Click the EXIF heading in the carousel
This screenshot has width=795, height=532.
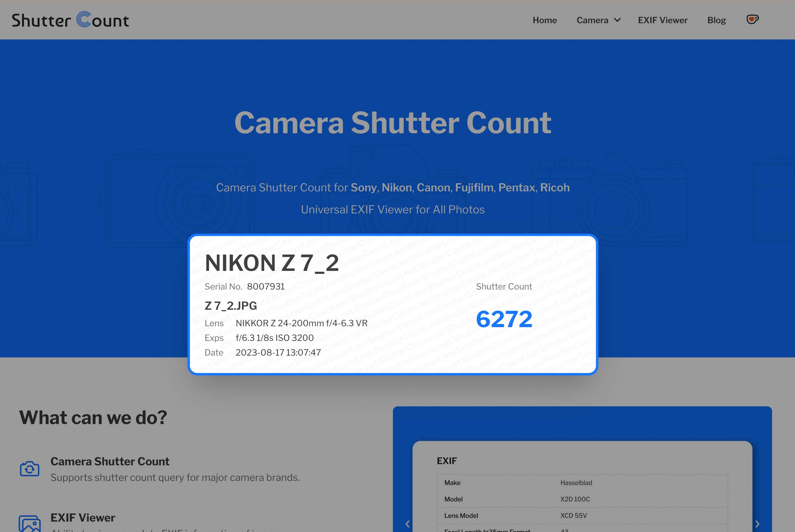(x=447, y=461)
